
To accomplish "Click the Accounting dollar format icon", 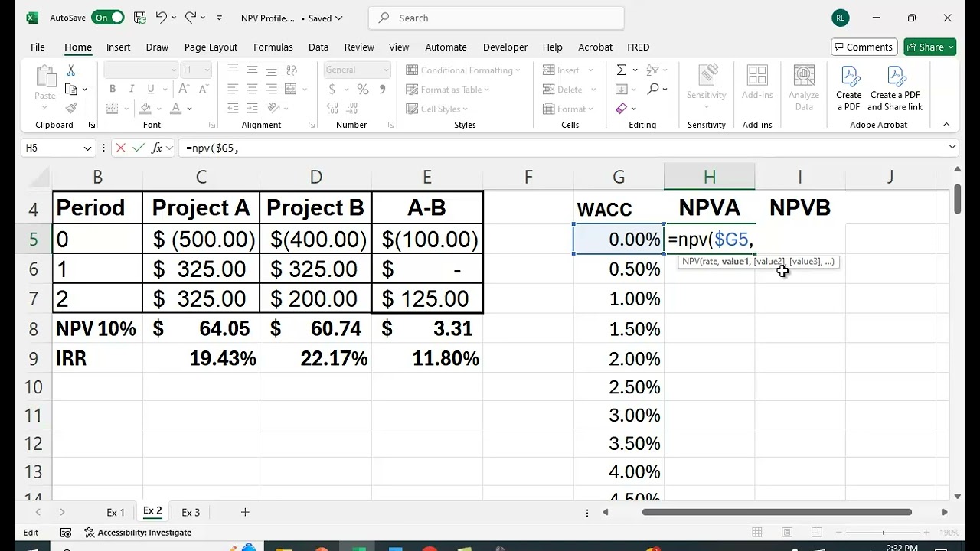I will [x=332, y=90].
